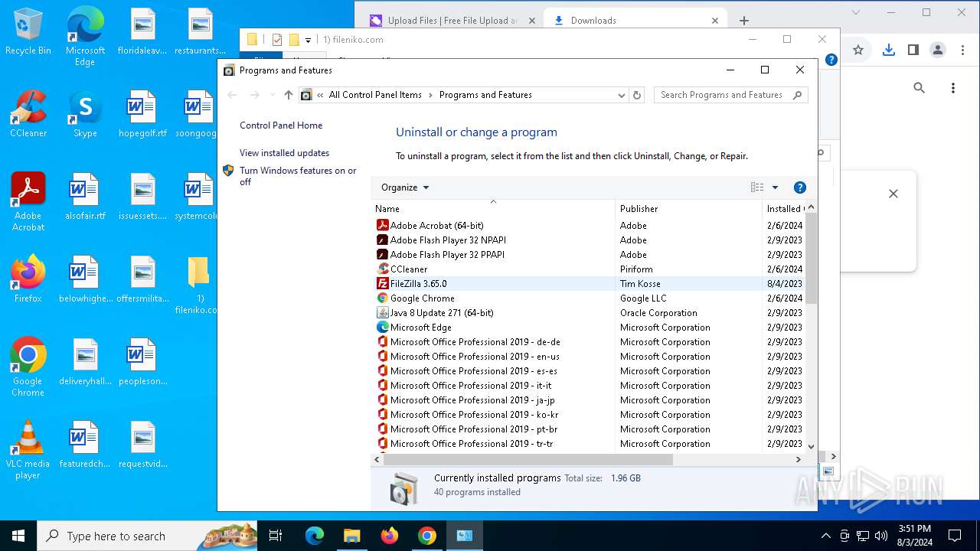
Task: Open Chrome's profile avatar icon
Action: click(938, 50)
